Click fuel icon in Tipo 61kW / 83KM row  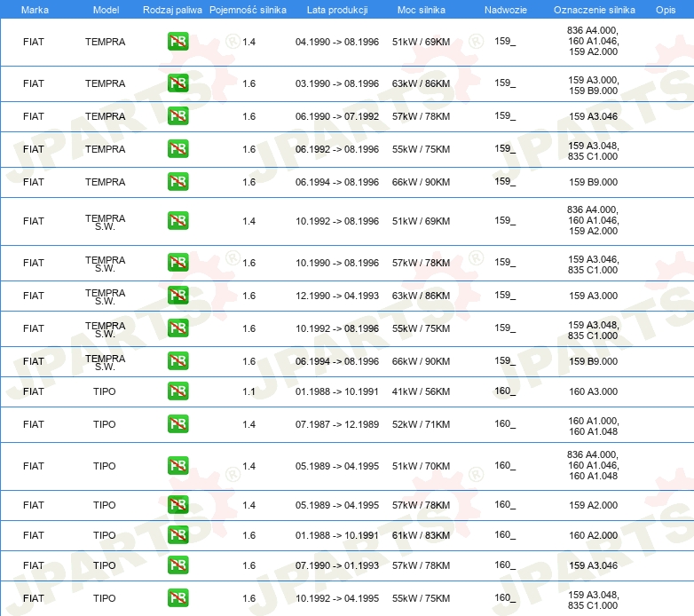click(177, 534)
